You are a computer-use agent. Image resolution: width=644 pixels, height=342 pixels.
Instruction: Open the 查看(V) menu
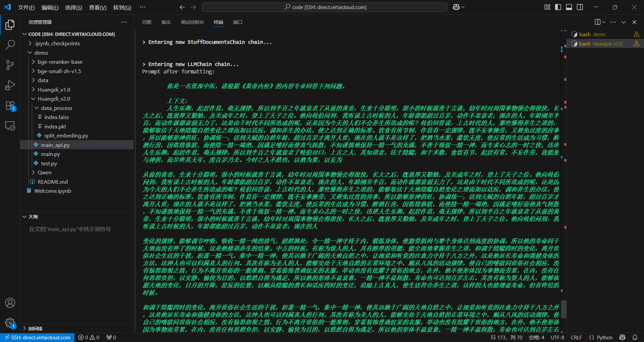(x=98, y=7)
